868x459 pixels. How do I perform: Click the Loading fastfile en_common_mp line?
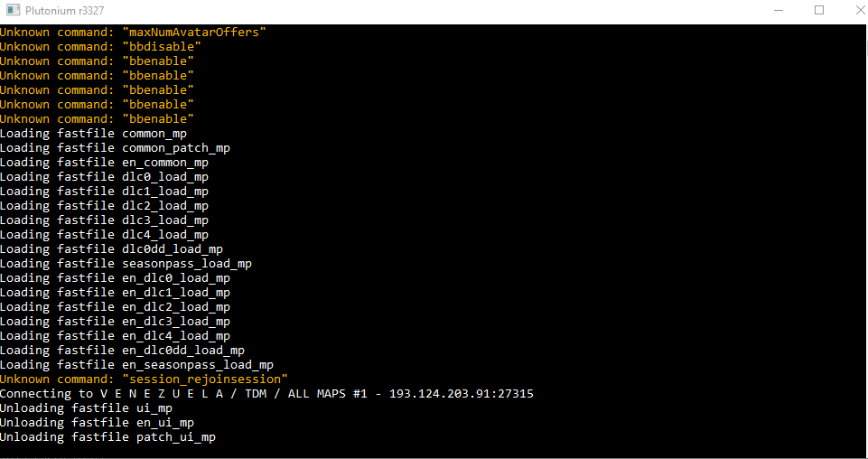pyautogui.click(x=104, y=163)
